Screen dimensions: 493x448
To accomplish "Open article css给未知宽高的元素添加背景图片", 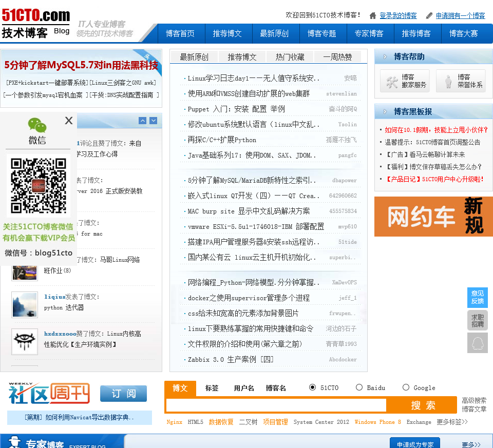I will 243,313.
